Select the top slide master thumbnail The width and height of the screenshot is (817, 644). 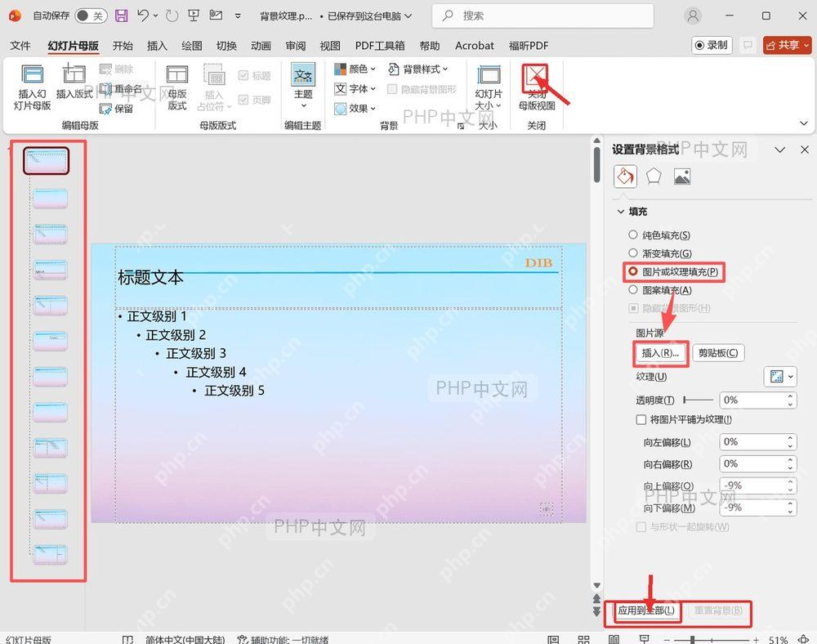coord(47,160)
